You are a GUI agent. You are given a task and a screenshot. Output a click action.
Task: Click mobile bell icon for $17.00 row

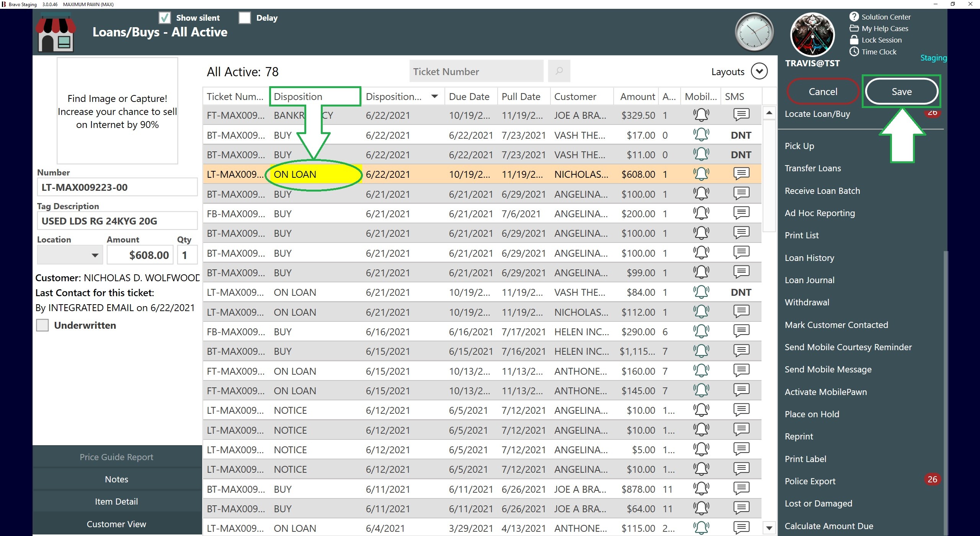click(701, 135)
